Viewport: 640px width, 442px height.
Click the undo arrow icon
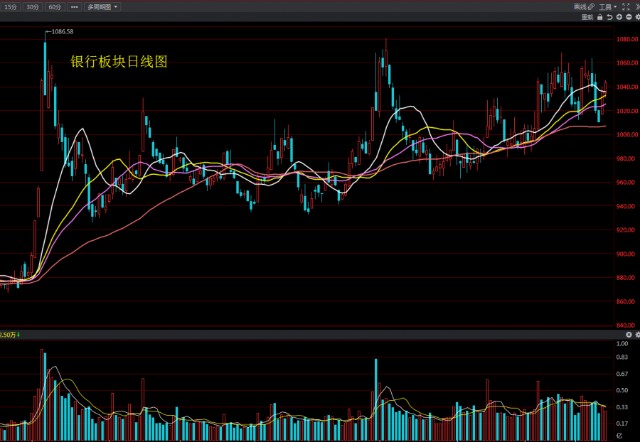point(609,17)
